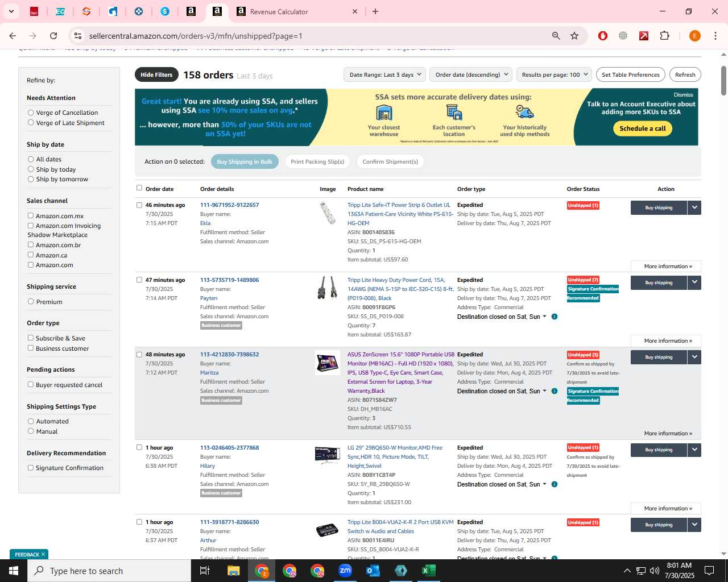Click the page vertical scrollbar
This screenshot has width=728, height=582.
[x=723, y=81]
